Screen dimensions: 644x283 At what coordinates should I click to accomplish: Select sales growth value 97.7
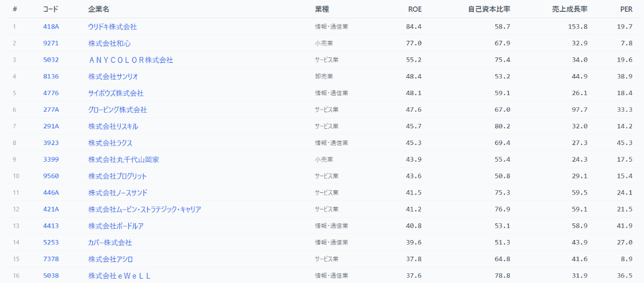580,110
